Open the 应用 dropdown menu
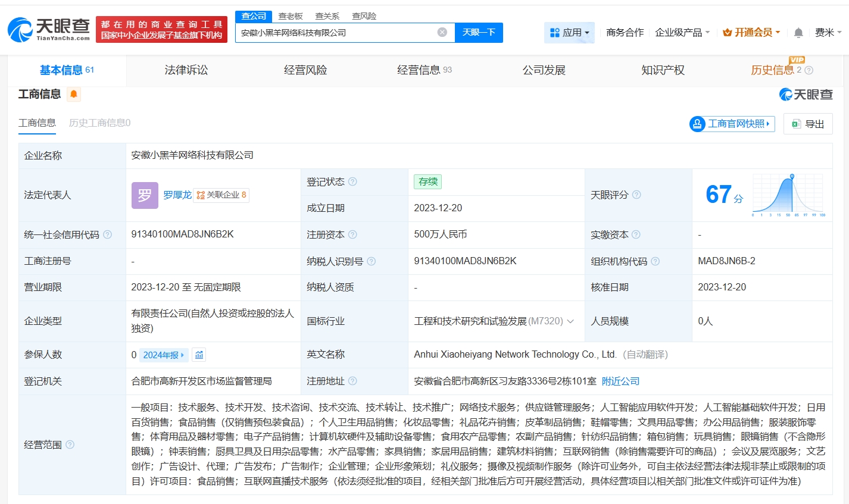Screen dimensions: 849x504 (x=569, y=33)
